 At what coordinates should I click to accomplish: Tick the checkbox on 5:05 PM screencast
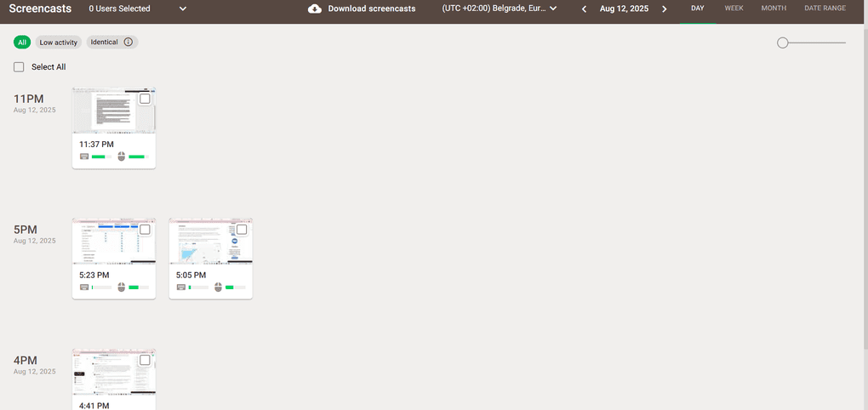pos(242,230)
